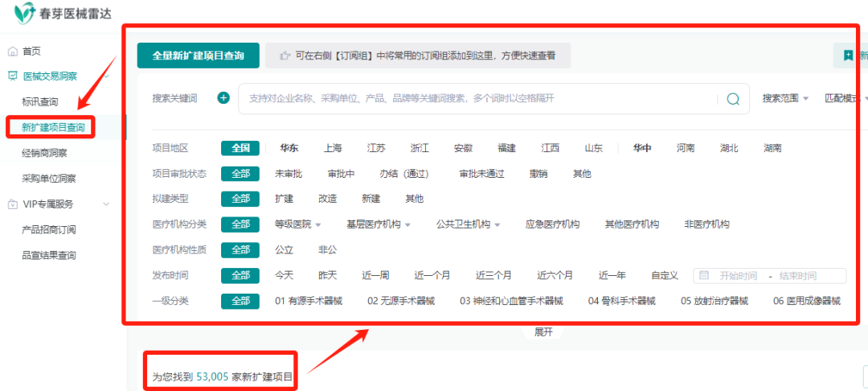Set publish time to 近三个月
This screenshot has width=868, height=391.
click(x=493, y=275)
